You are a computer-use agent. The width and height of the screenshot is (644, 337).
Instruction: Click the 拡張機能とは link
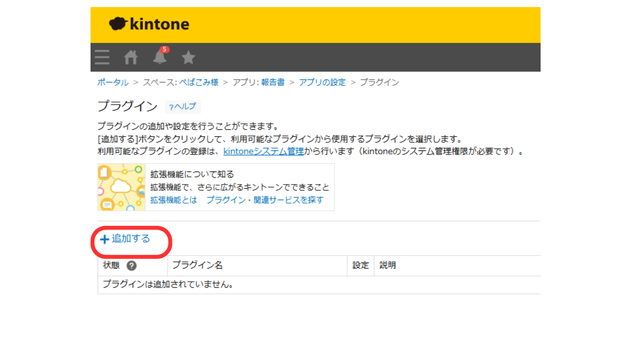click(174, 200)
